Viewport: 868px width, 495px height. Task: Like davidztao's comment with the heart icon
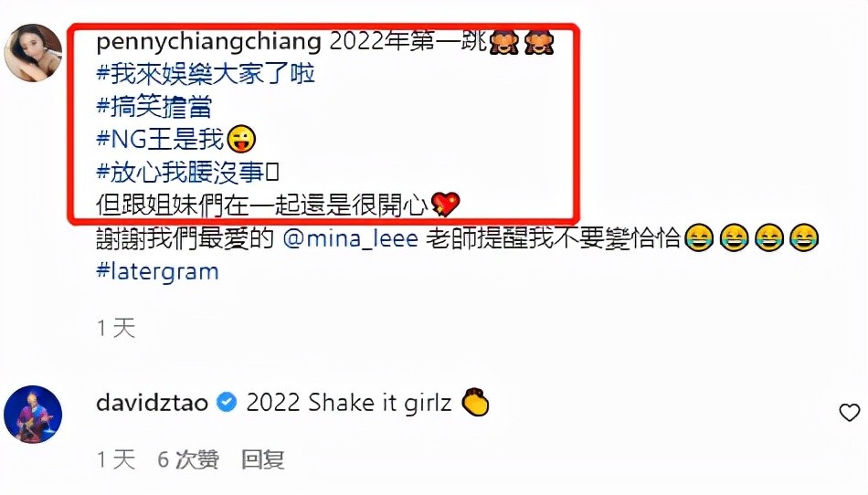(849, 413)
